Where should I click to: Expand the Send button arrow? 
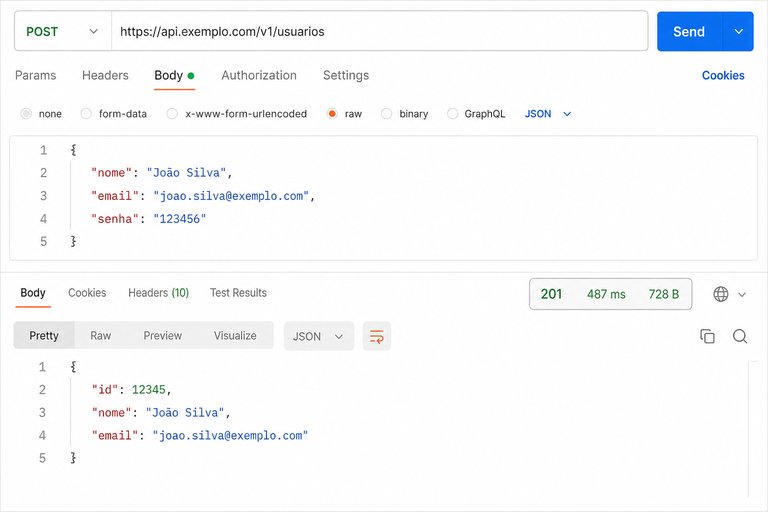[x=738, y=31]
